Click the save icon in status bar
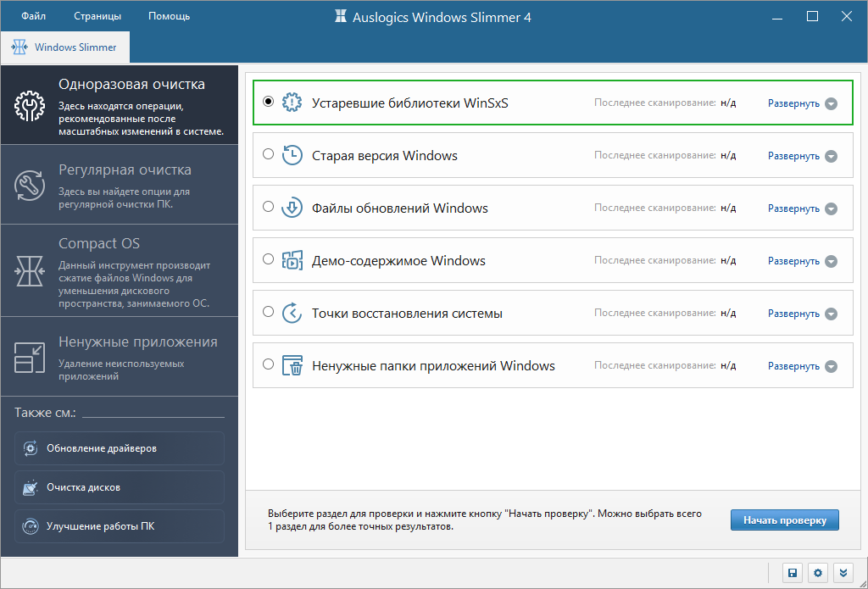Image resolution: width=868 pixels, height=589 pixels. point(792,573)
